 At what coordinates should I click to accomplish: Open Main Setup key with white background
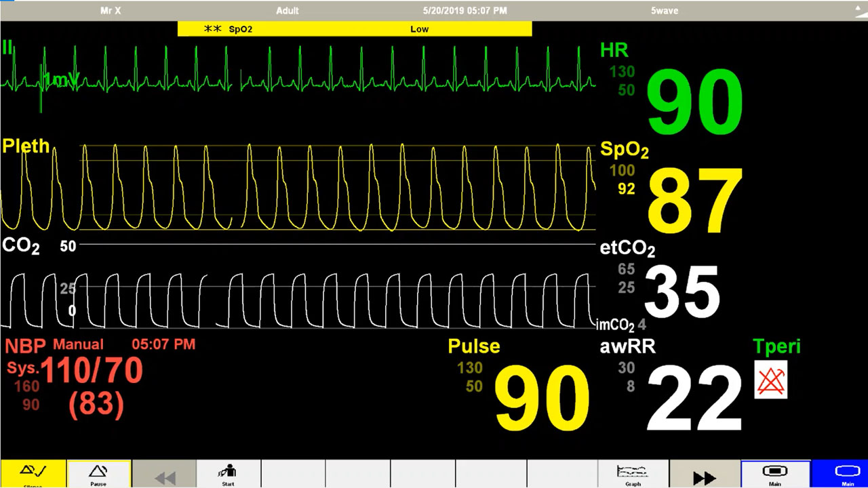(775, 473)
